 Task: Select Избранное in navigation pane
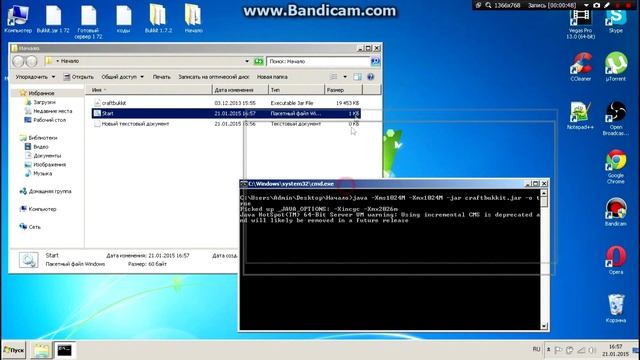point(41,93)
